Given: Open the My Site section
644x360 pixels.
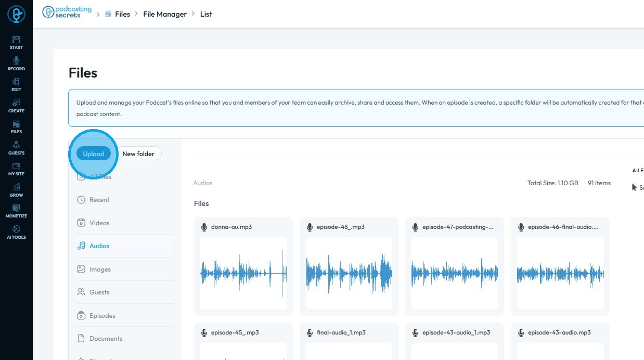Looking at the screenshot, I should (16, 169).
